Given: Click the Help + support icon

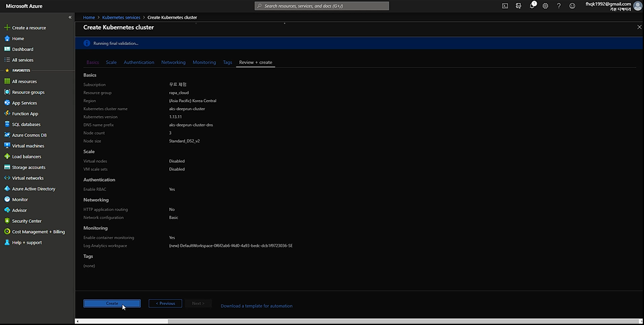Looking at the screenshot, I should click(7, 242).
